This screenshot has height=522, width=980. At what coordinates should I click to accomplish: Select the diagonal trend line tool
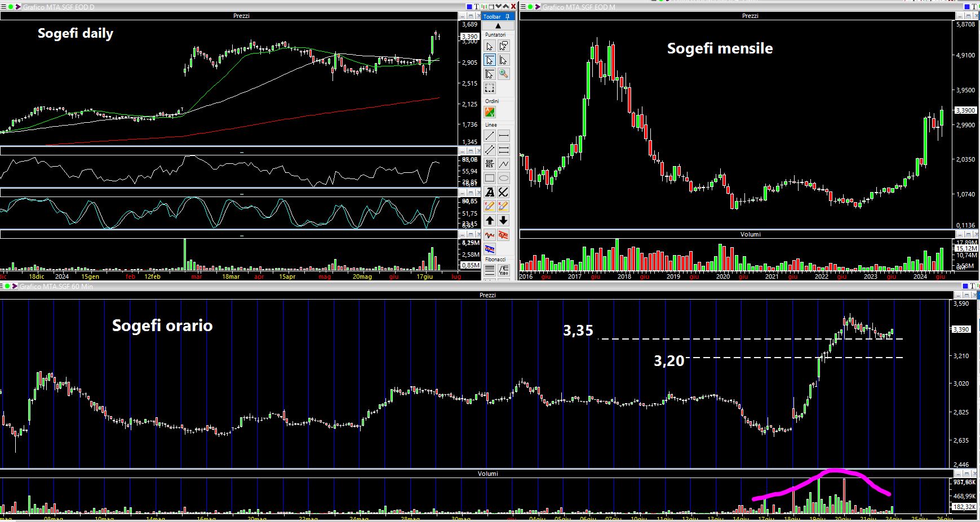(x=490, y=136)
